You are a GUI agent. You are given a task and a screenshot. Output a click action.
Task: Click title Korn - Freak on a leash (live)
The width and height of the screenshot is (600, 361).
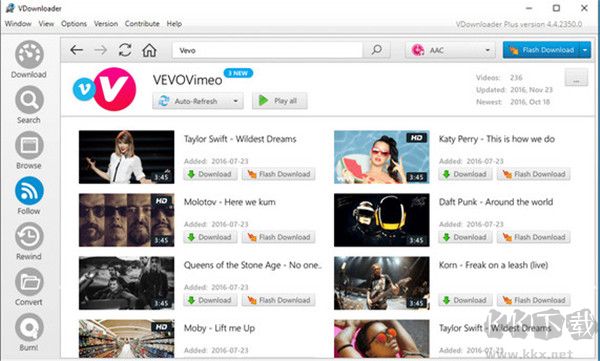click(x=493, y=265)
